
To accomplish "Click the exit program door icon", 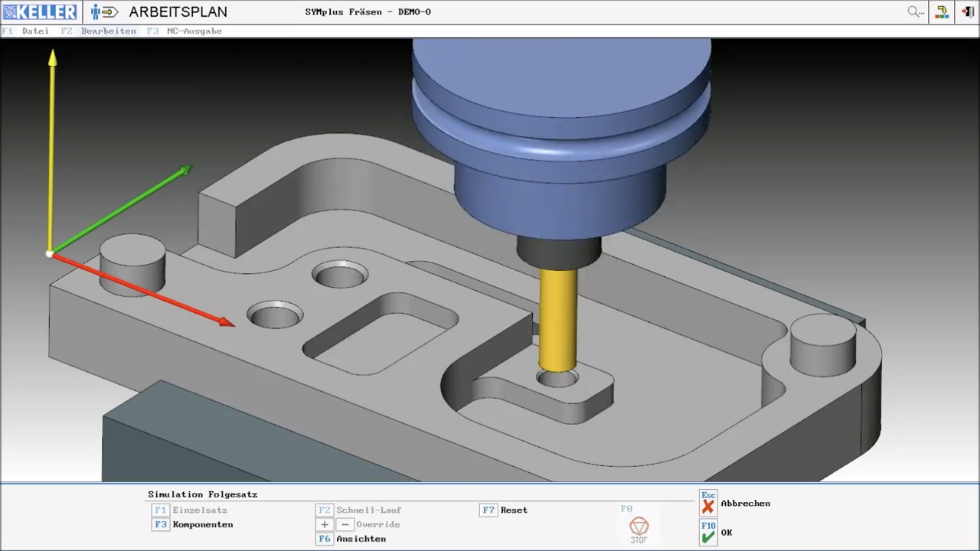I will point(968,12).
